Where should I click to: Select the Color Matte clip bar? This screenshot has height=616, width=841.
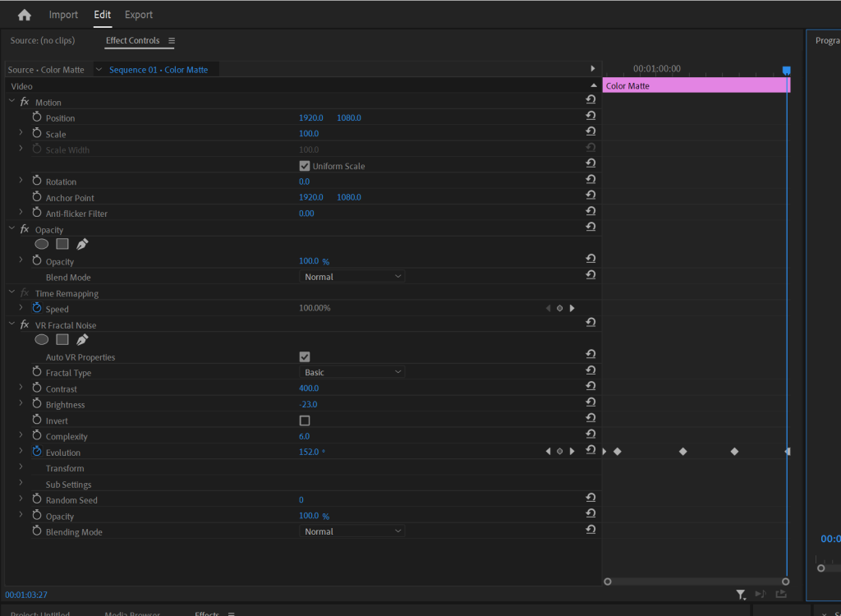(696, 86)
